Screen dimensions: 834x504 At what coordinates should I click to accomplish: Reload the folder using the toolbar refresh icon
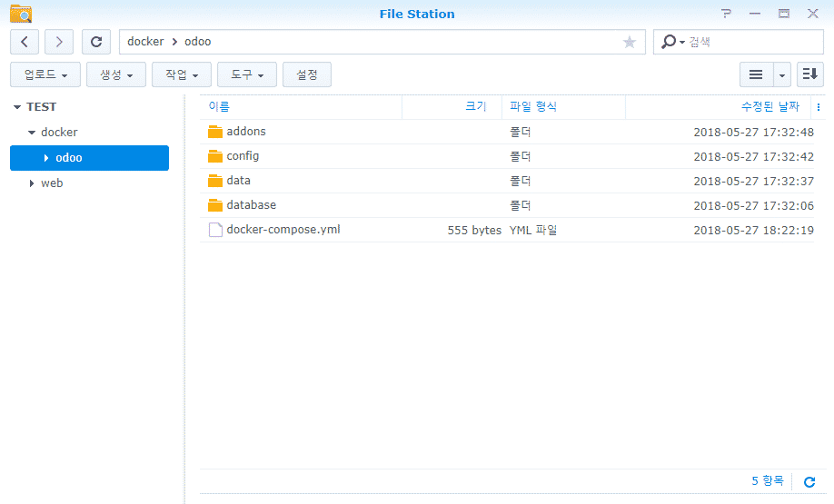click(96, 42)
